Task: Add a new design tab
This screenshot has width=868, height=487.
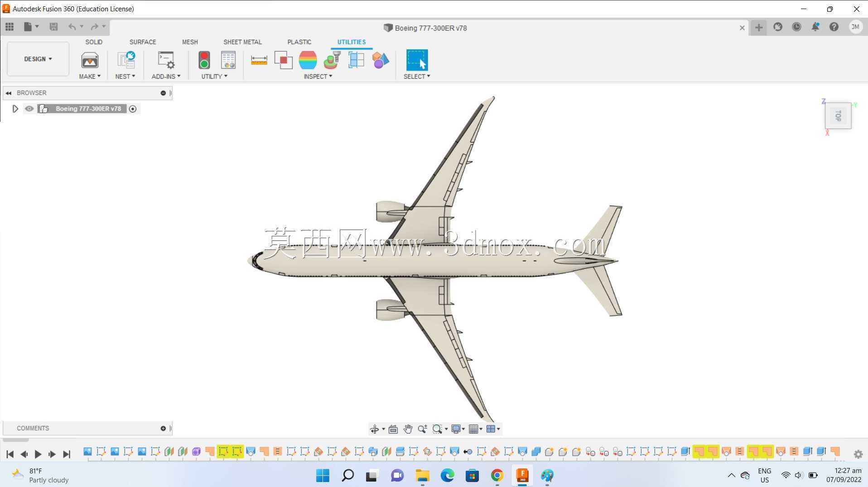Action: pos(759,28)
